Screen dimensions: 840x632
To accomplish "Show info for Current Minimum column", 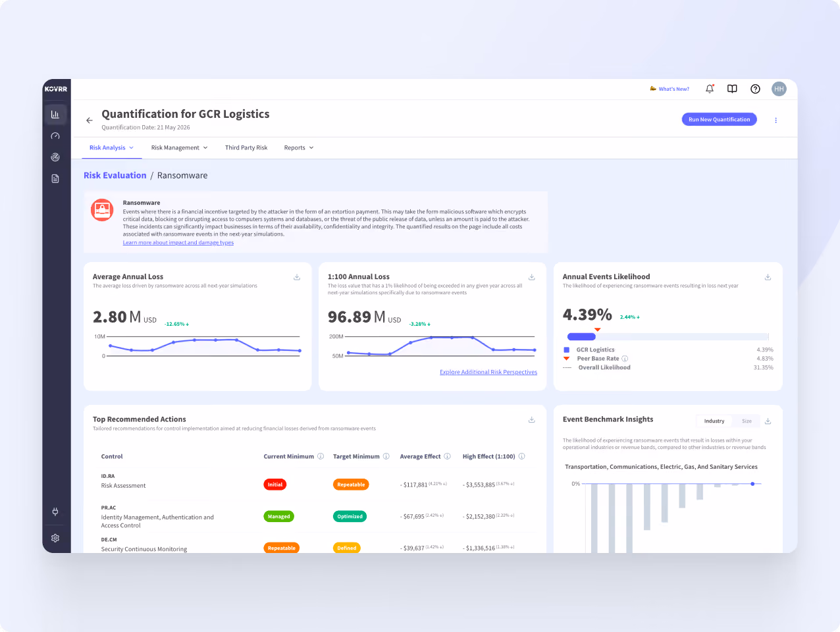I will [x=321, y=456].
